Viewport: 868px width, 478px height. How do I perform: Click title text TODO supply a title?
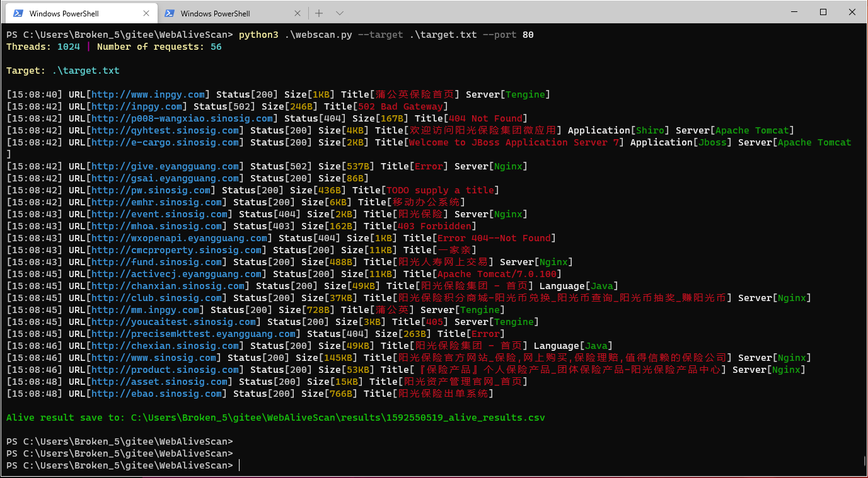[x=440, y=190]
